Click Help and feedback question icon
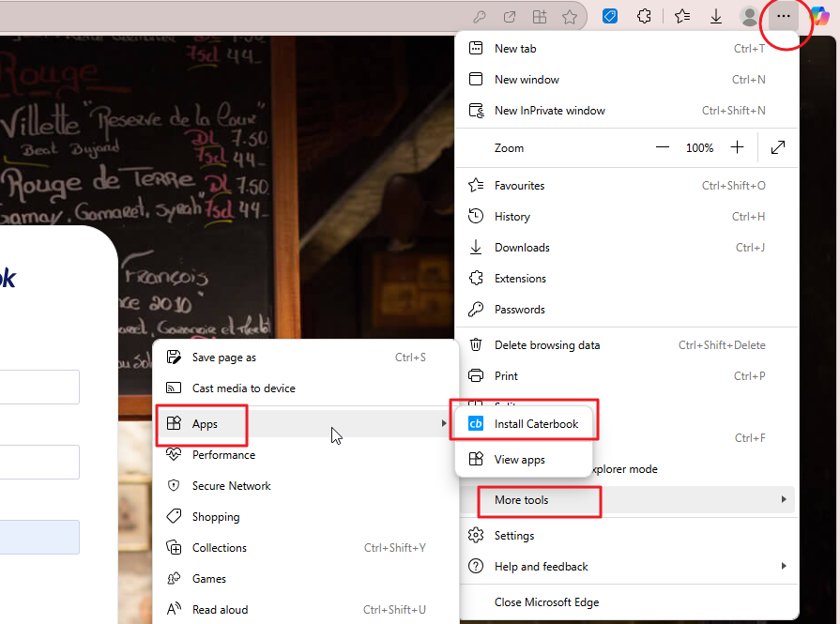The image size is (840, 624). (x=476, y=566)
